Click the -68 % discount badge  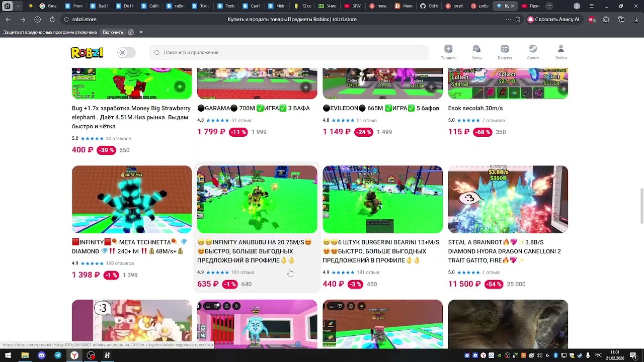(482, 132)
